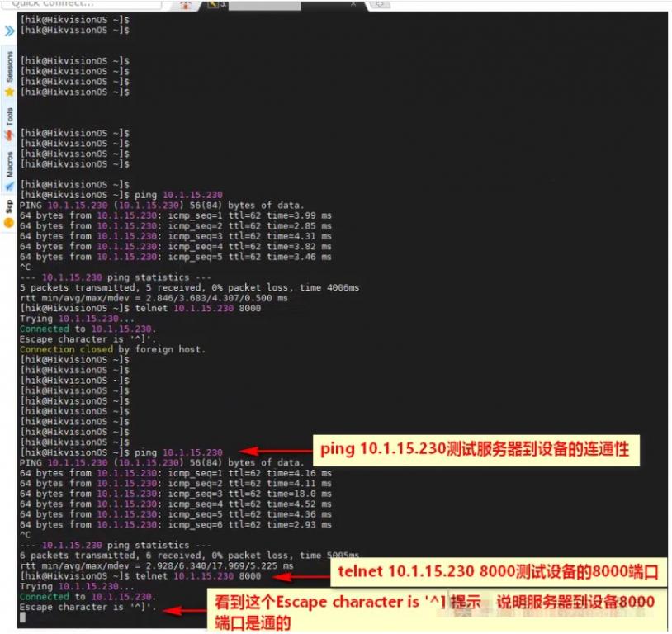This screenshot has height=634, width=672.
Task: Close the active terminal tab
Action: pos(353,4)
